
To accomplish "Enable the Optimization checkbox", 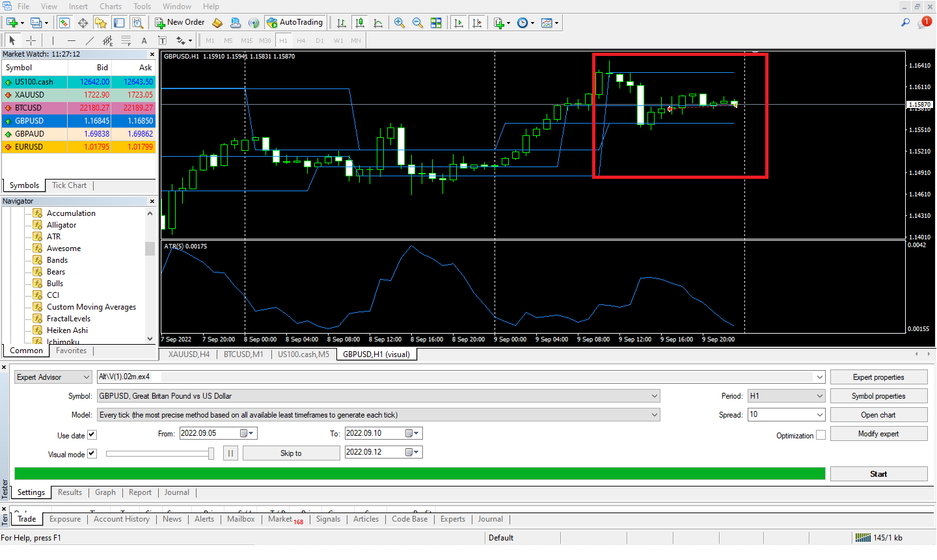I will [x=821, y=435].
